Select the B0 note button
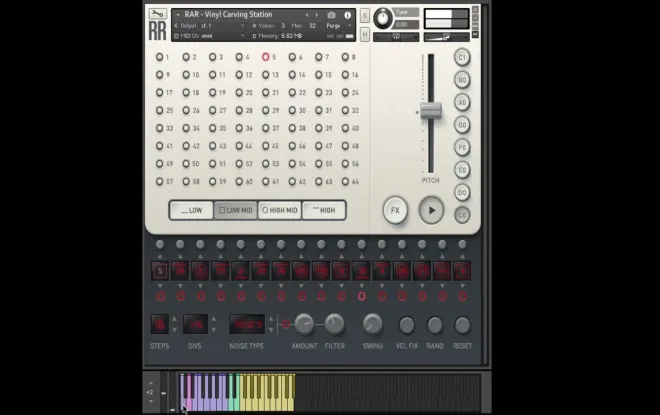660x415 pixels. tap(462, 80)
